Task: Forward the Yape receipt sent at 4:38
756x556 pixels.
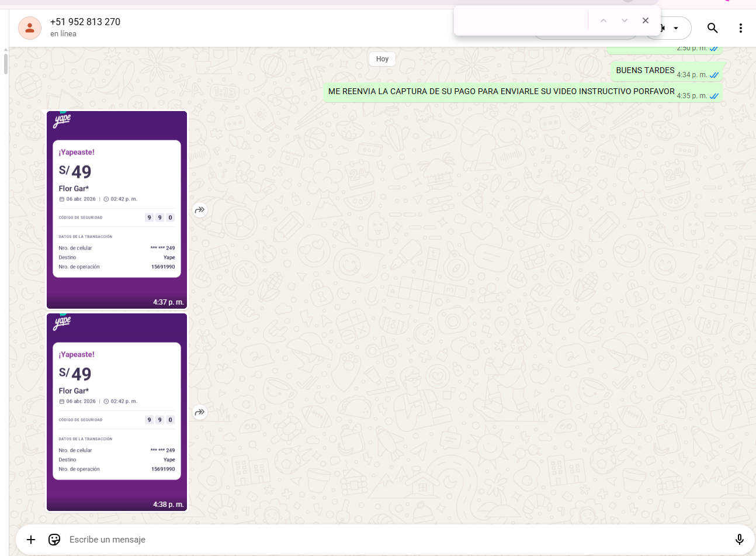Action: [x=200, y=412]
